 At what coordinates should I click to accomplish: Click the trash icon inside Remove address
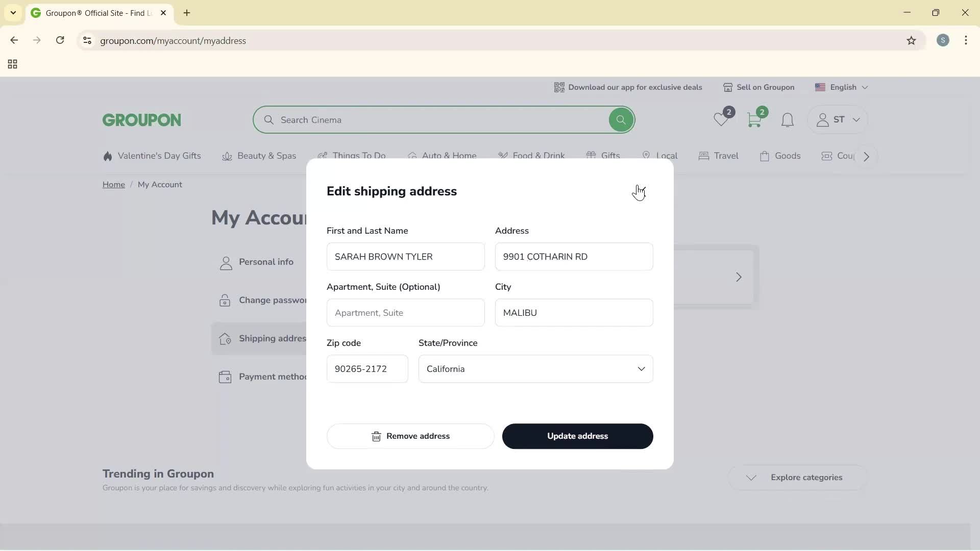pyautogui.click(x=376, y=436)
